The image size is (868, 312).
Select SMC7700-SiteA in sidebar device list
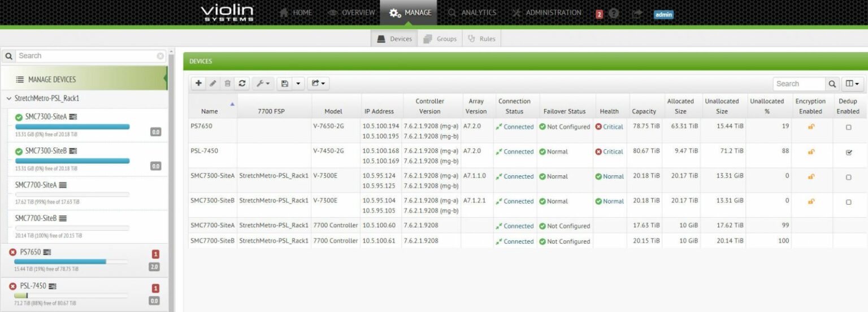(x=36, y=185)
